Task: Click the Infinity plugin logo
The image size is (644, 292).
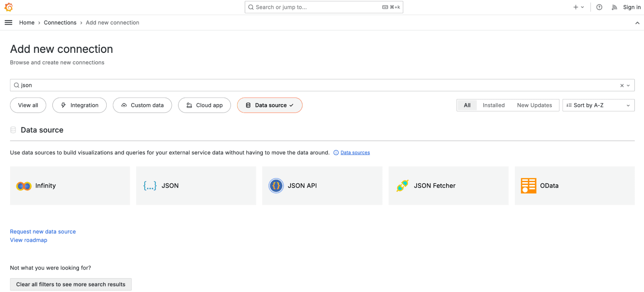Action: [x=24, y=186]
